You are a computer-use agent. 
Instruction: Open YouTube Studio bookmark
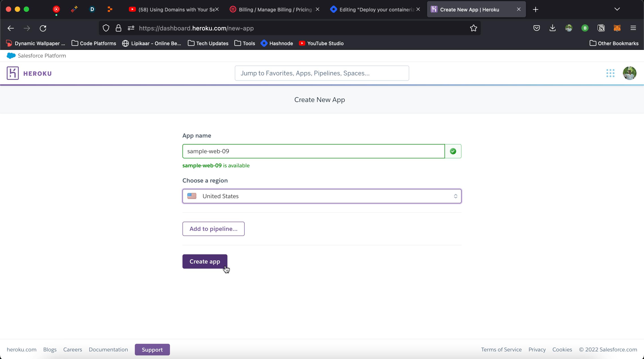pos(321,43)
